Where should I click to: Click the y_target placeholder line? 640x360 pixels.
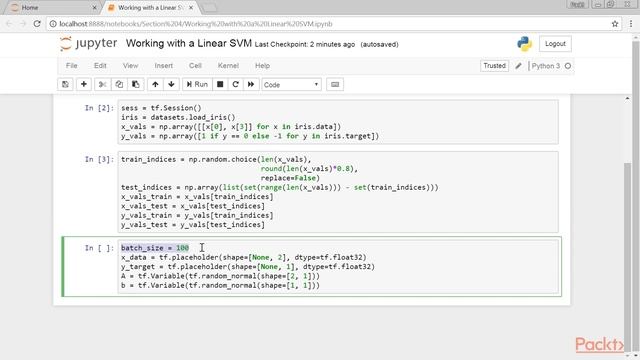point(248,267)
